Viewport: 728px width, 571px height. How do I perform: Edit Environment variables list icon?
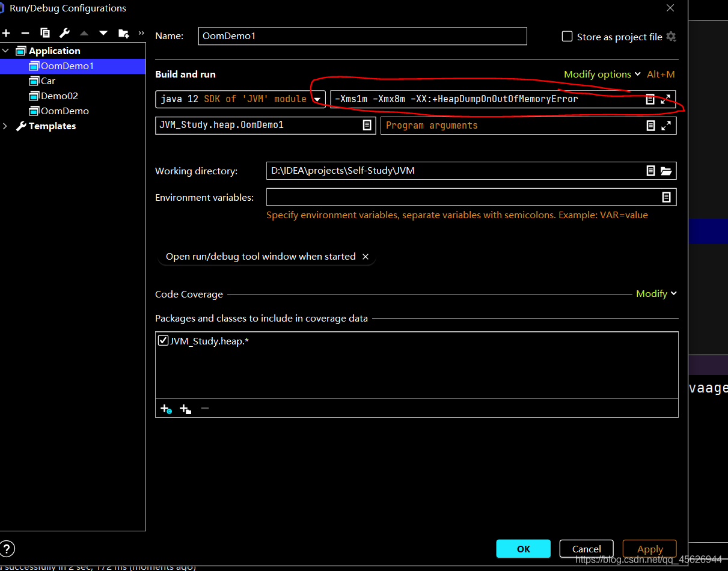666,197
